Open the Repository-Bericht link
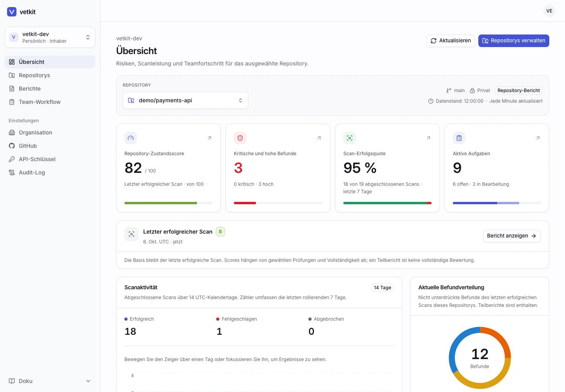 tap(519, 91)
